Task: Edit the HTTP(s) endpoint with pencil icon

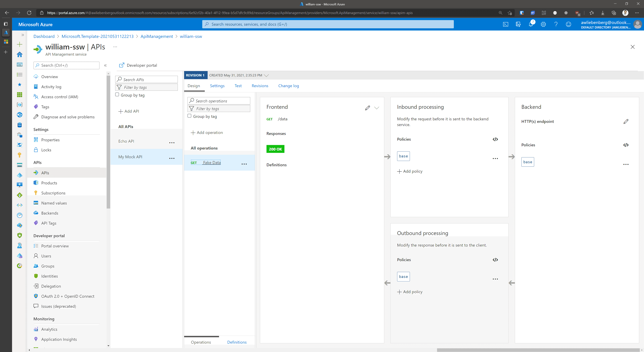Action: pos(626,121)
